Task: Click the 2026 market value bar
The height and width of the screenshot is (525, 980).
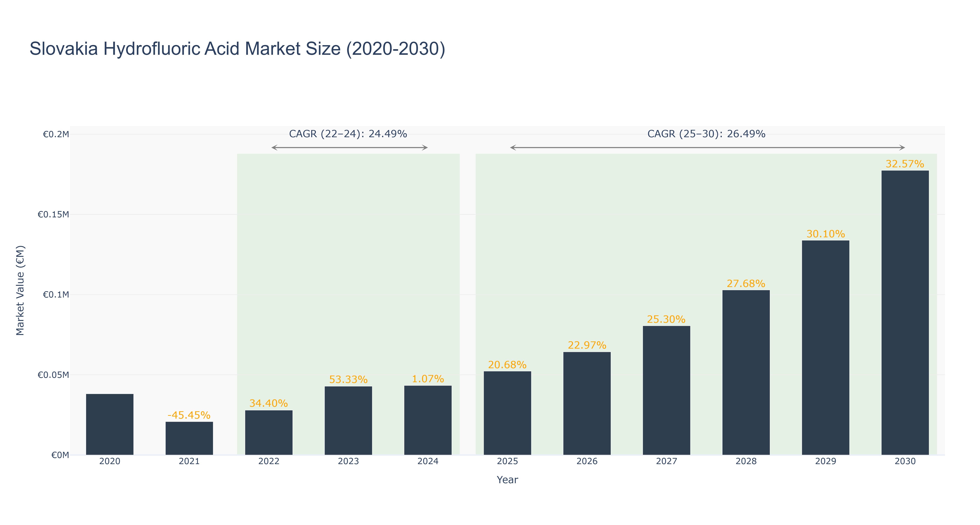Action: click(x=587, y=403)
